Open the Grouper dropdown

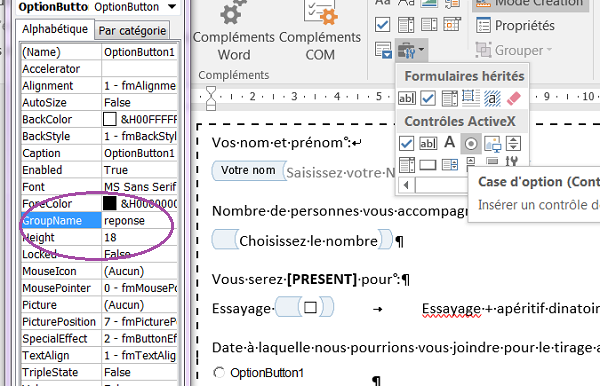point(514,50)
